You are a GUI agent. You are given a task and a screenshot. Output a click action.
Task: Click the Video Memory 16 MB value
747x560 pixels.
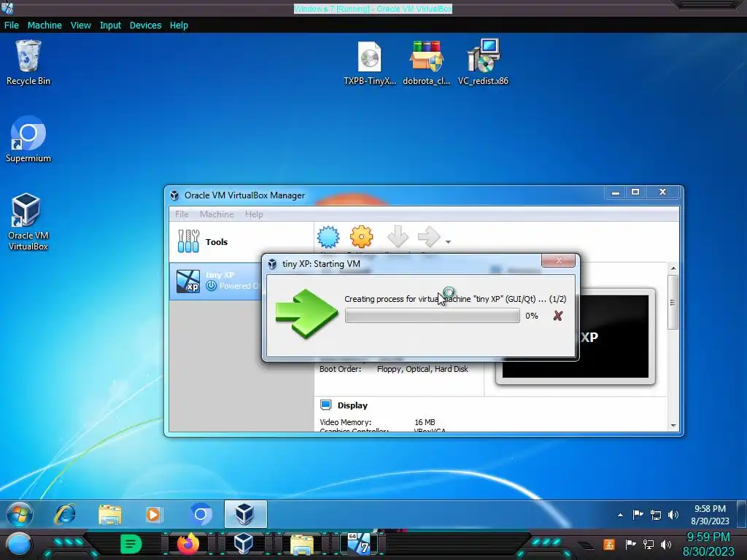pos(425,422)
